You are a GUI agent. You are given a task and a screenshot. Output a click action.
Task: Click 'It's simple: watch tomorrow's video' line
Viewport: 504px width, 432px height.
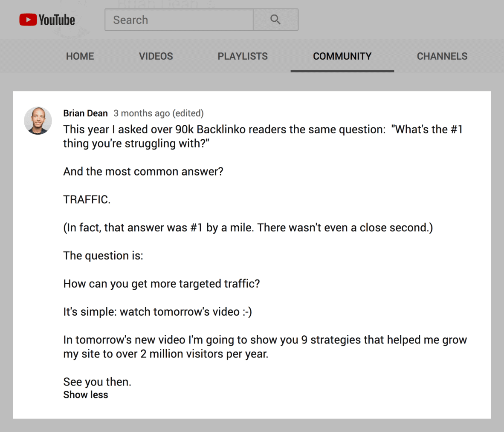pos(157,312)
